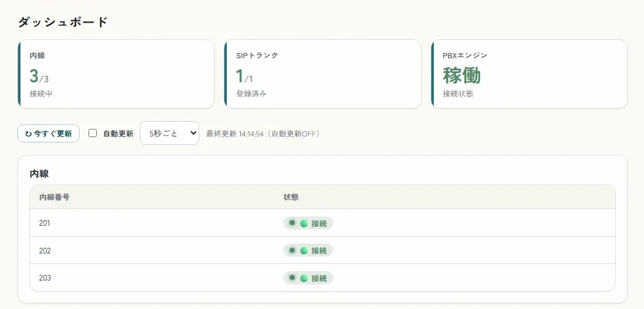Click the 接続状態 label in PBX card
The image size is (644, 309).
(458, 94)
